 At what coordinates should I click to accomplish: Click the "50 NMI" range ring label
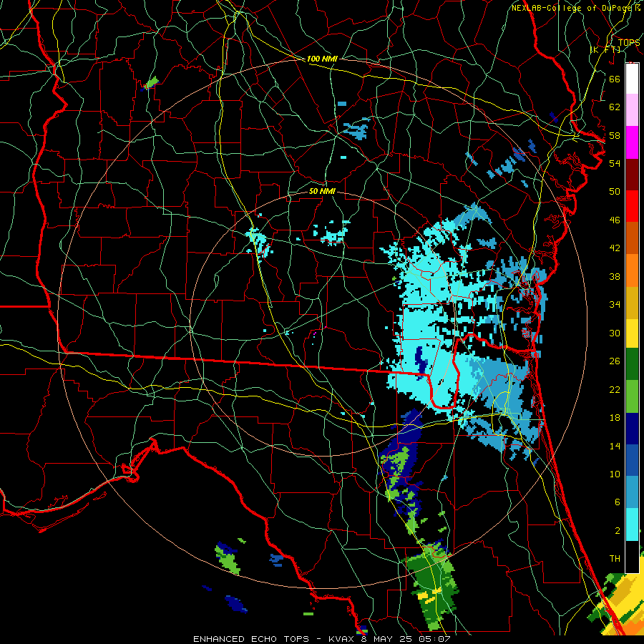click(x=322, y=191)
